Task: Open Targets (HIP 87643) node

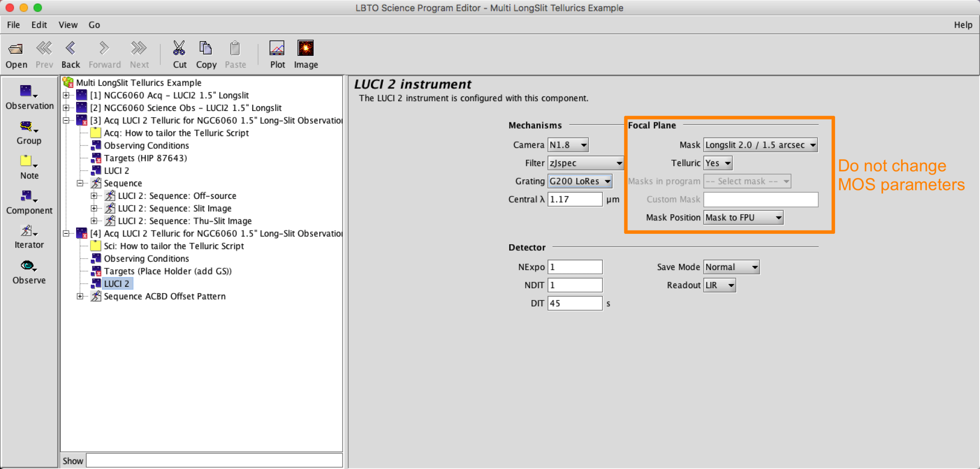Action: (x=145, y=158)
